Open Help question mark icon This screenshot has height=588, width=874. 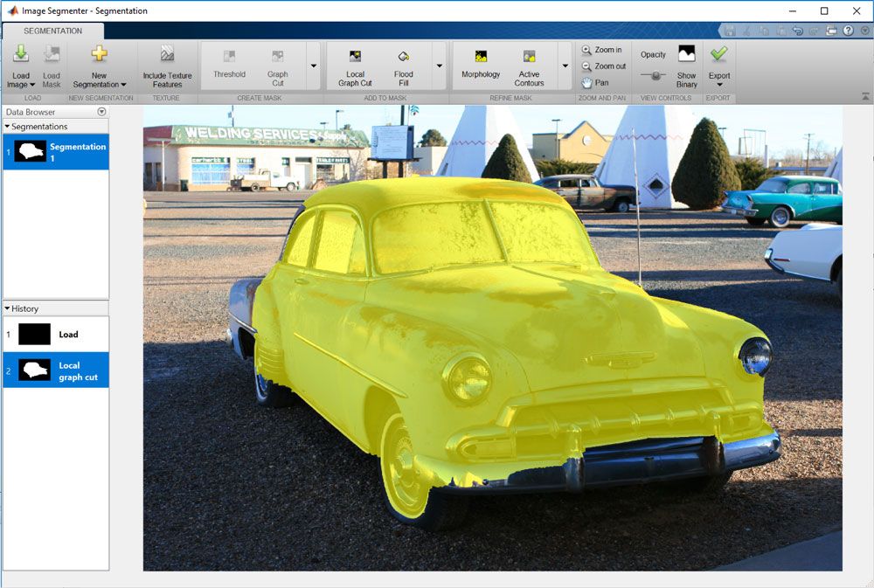pos(849,31)
